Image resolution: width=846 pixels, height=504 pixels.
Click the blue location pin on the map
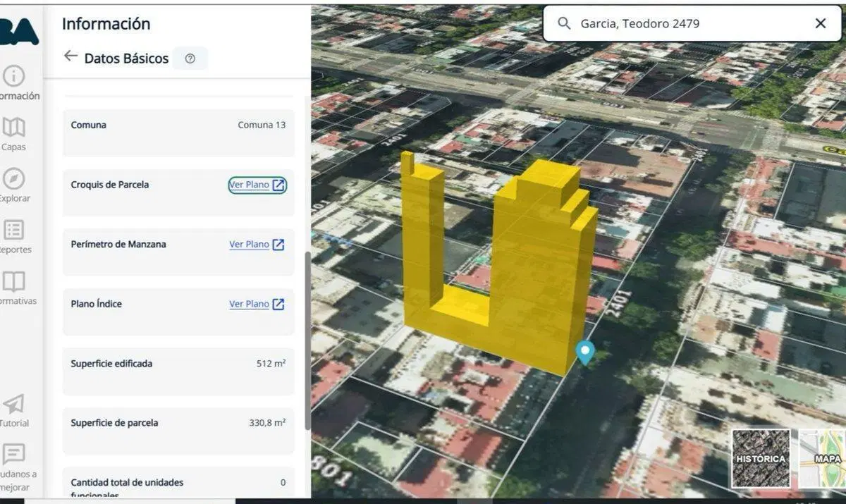[584, 352]
